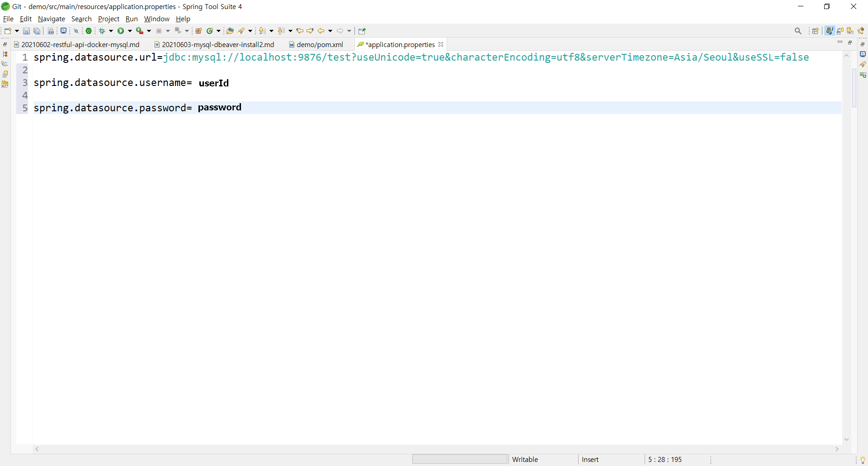Open the New file dropdown arrow

click(x=17, y=31)
